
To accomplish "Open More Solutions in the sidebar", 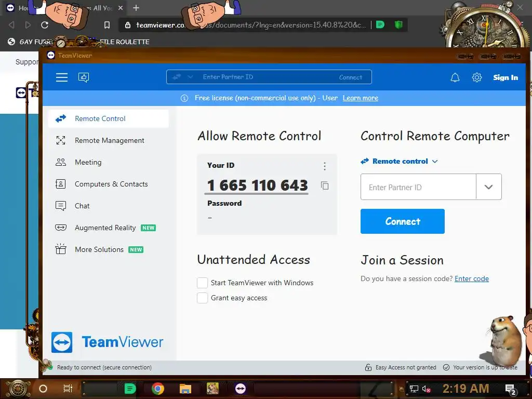I will [x=109, y=249].
